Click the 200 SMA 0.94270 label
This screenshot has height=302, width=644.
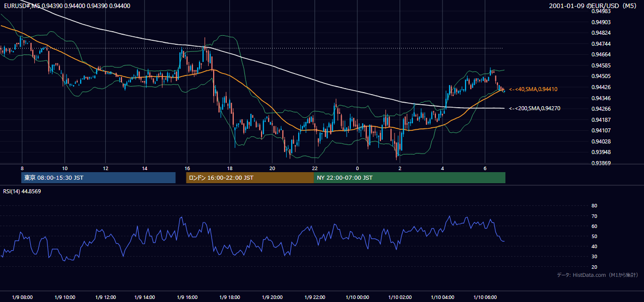pos(535,108)
